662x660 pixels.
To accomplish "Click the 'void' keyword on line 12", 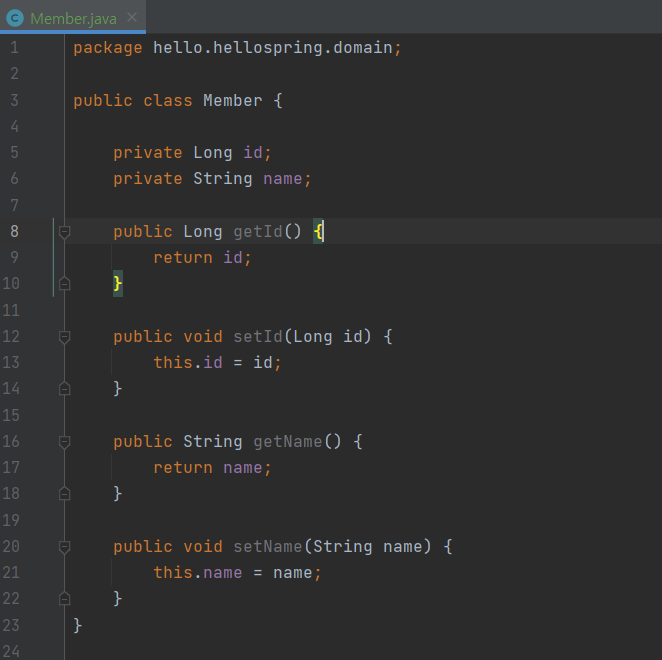I will click(x=203, y=337).
